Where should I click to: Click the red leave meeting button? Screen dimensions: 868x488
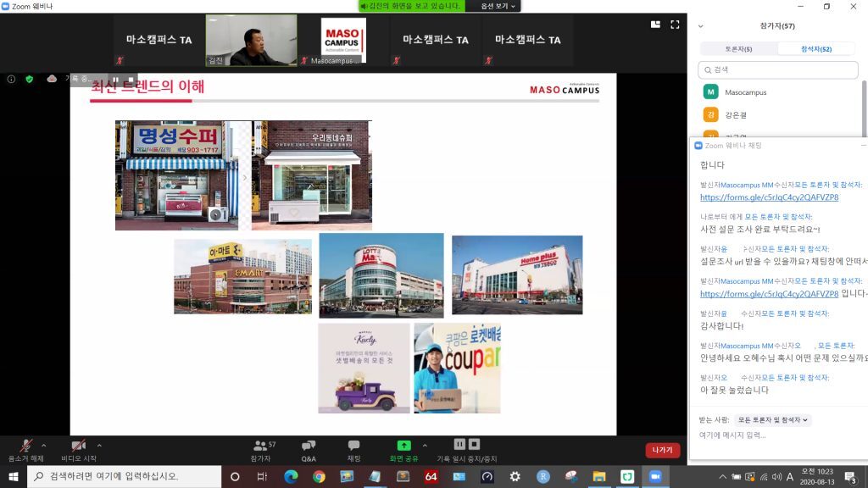[663, 450]
